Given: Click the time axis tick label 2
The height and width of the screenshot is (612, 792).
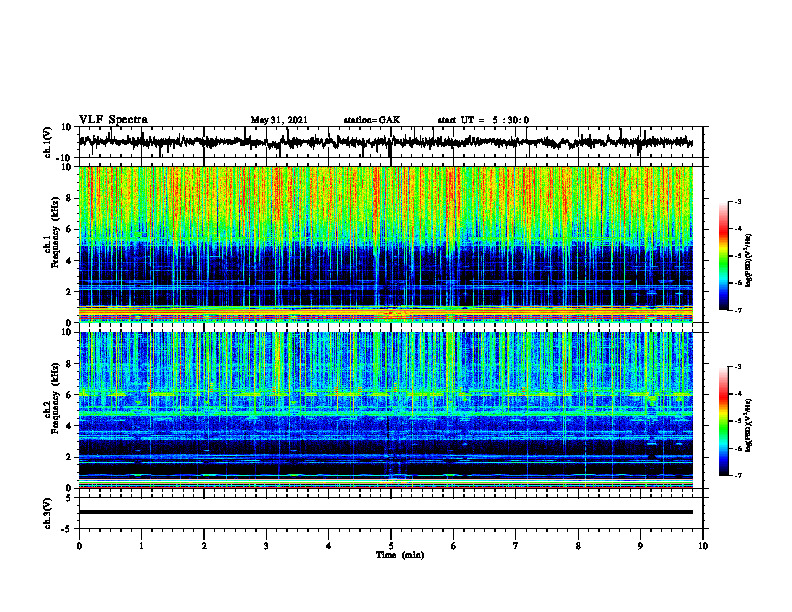Looking at the screenshot, I should pyautogui.click(x=204, y=546).
